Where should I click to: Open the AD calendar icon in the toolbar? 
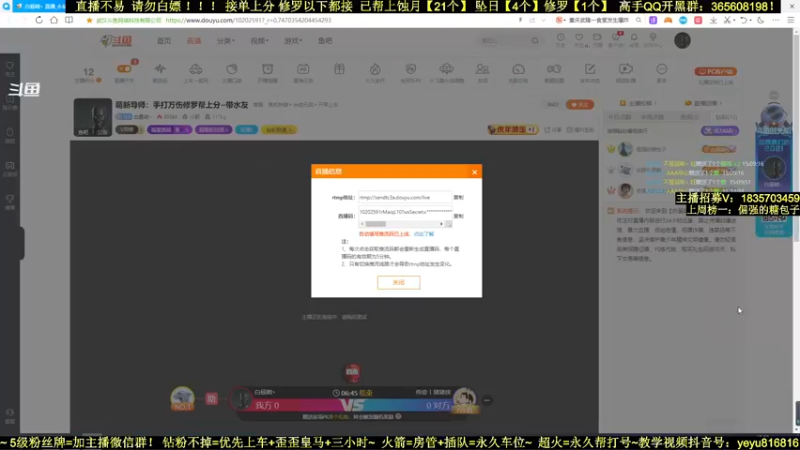tap(303, 69)
